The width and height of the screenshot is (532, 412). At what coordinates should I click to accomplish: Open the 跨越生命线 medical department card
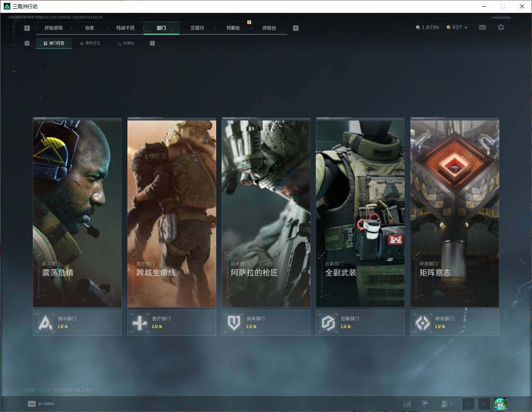pyautogui.click(x=172, y=213)
